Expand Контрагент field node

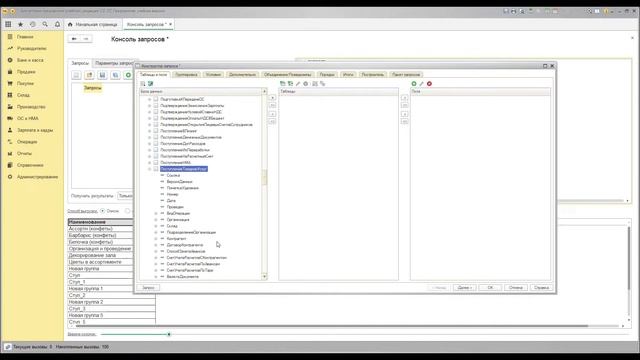pos(156,239)
